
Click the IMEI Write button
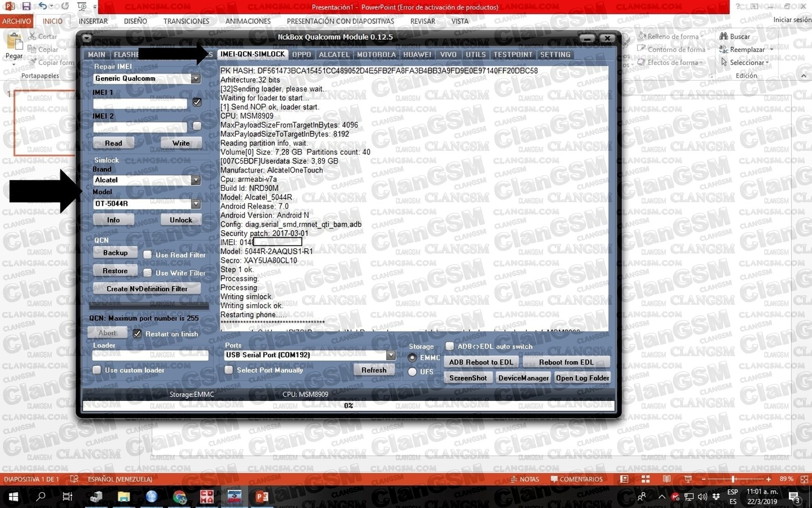181,143
